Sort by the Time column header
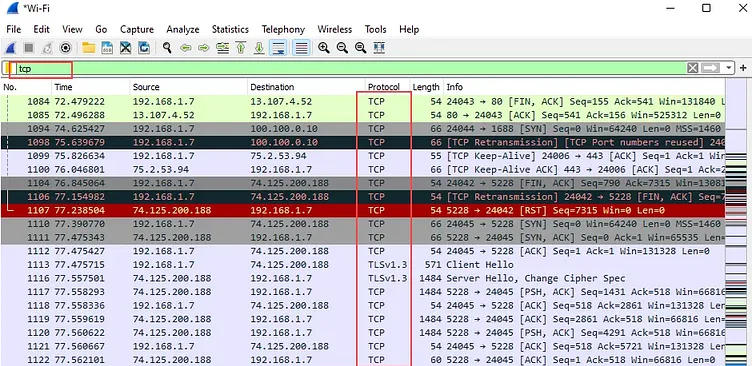752x366 pixels. point(91,87)
